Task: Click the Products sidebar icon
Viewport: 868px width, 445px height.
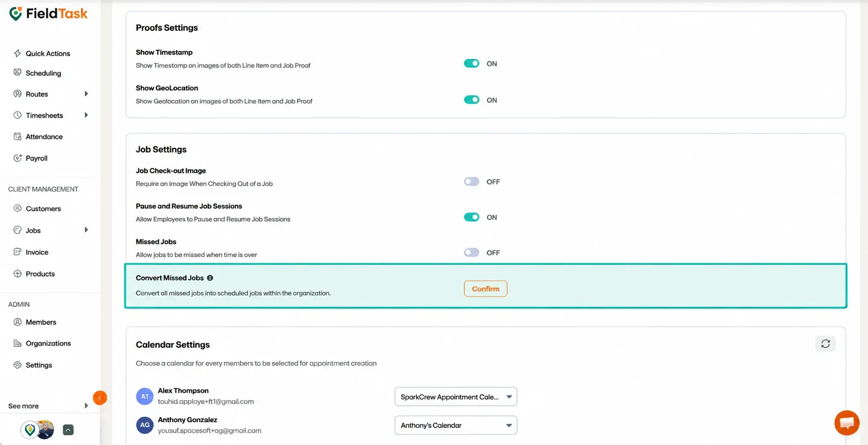Action: (x=17, y=274)
